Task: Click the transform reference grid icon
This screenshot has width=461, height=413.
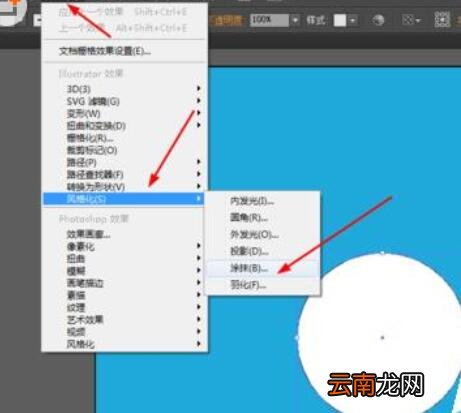Action: click(x=442, y=20)
